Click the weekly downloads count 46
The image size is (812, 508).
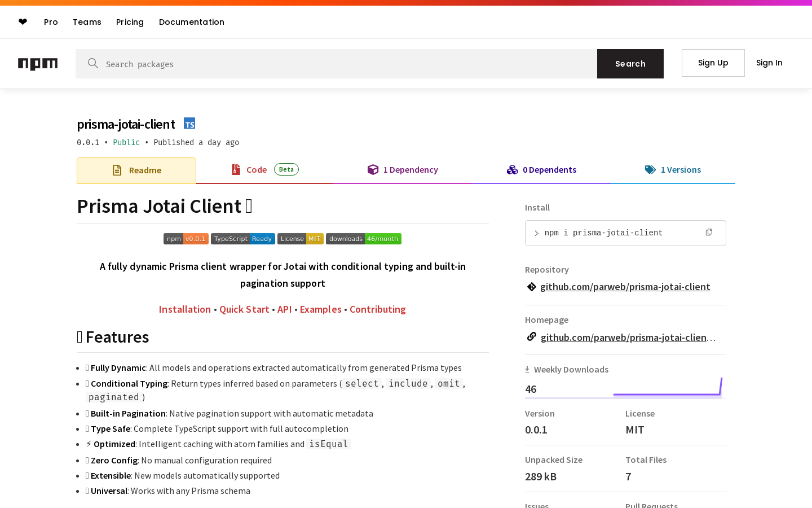click(x=531, y=389)
